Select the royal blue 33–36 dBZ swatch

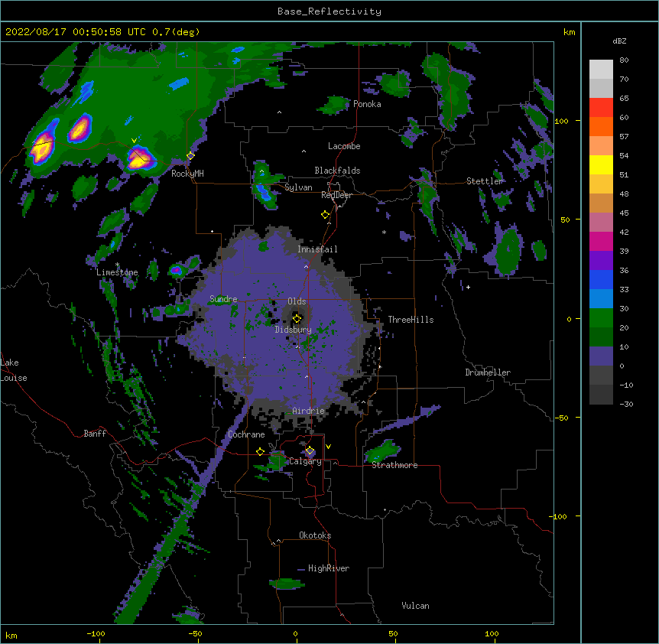tap(601, 279)
